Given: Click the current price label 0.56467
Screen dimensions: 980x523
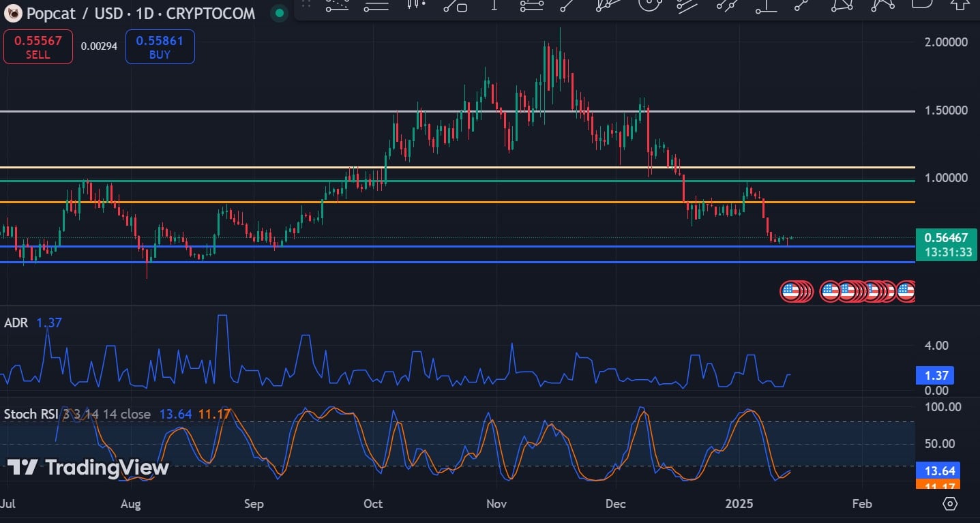Looking at the screenshot, I should pyautogui.click(x=946, y=238).
